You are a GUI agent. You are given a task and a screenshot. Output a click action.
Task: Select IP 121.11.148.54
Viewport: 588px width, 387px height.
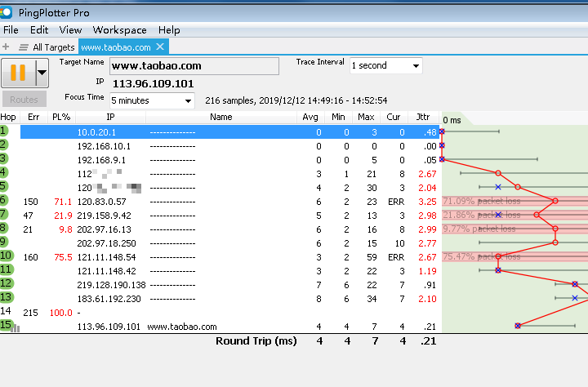(x=106, y=257)
